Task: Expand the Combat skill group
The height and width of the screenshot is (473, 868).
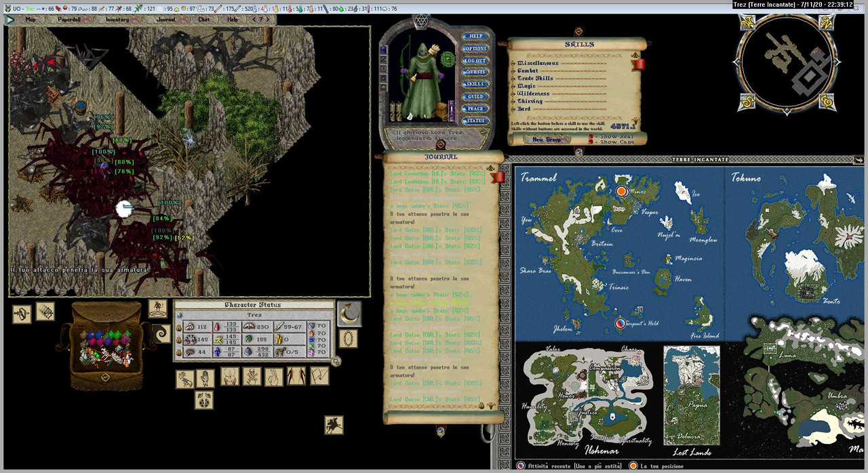Action: [x=513, y=71]
